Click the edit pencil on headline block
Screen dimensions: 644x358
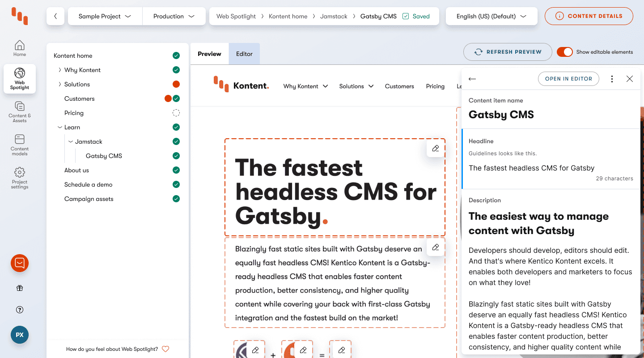[435, 149]
